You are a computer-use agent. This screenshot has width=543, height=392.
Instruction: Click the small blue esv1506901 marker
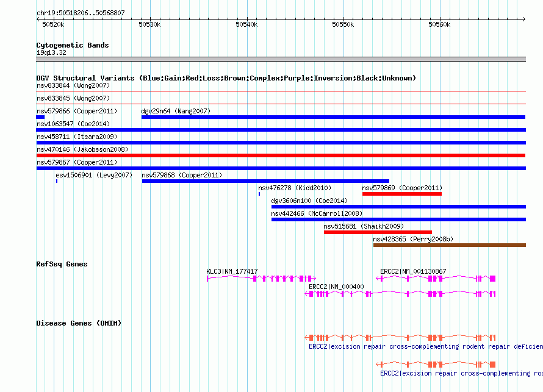click(x=57, y=181)
